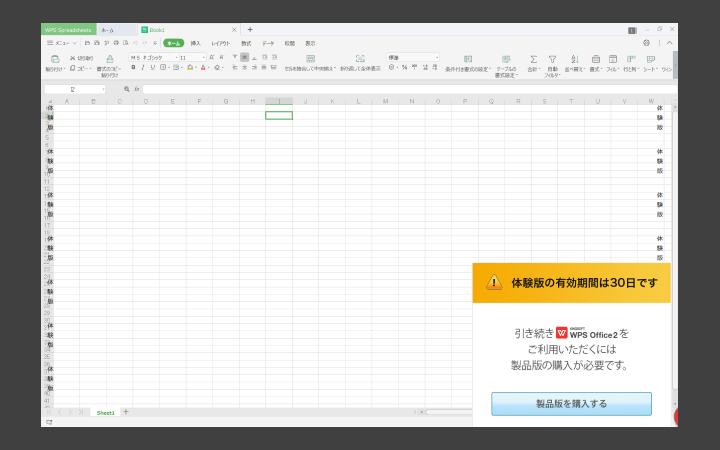
Task: Collapse the ribbon with the chevron
Action: 669,43
